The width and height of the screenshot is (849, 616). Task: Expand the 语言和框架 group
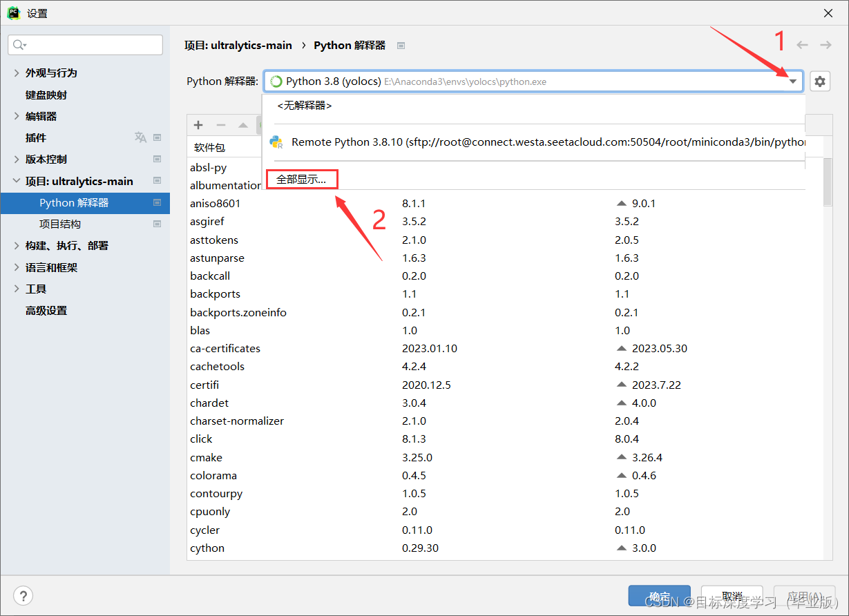(17, 267)
